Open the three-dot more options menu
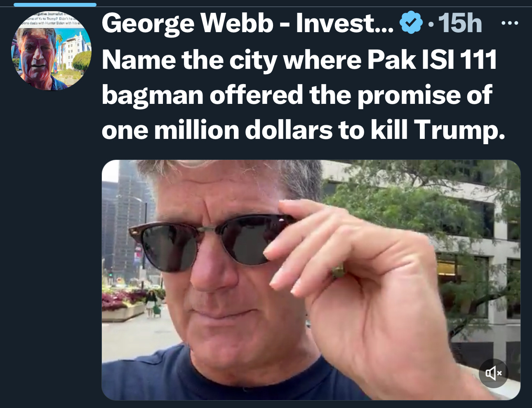 (x=510, y=23)
